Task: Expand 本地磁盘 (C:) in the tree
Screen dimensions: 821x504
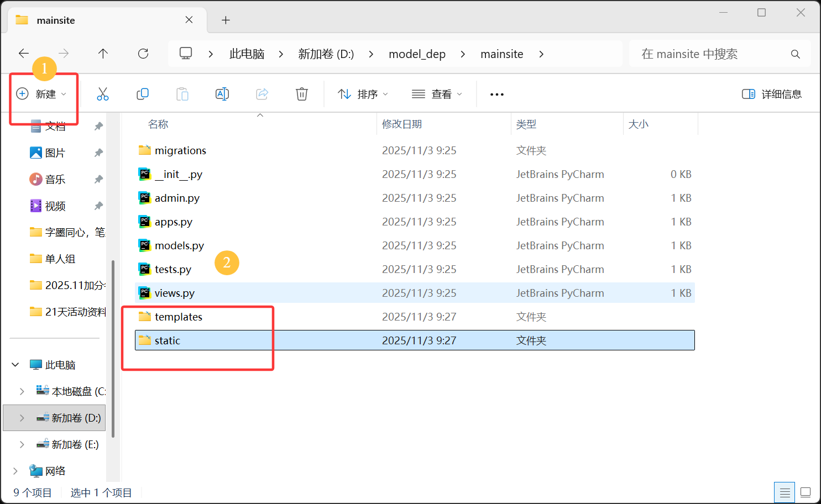Action: click(22, 391)
